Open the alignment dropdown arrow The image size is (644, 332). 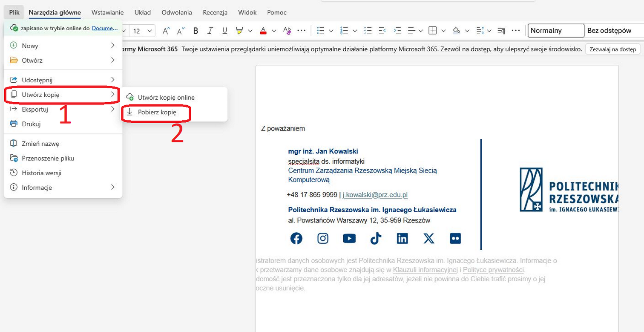click(x=421, y=31)
